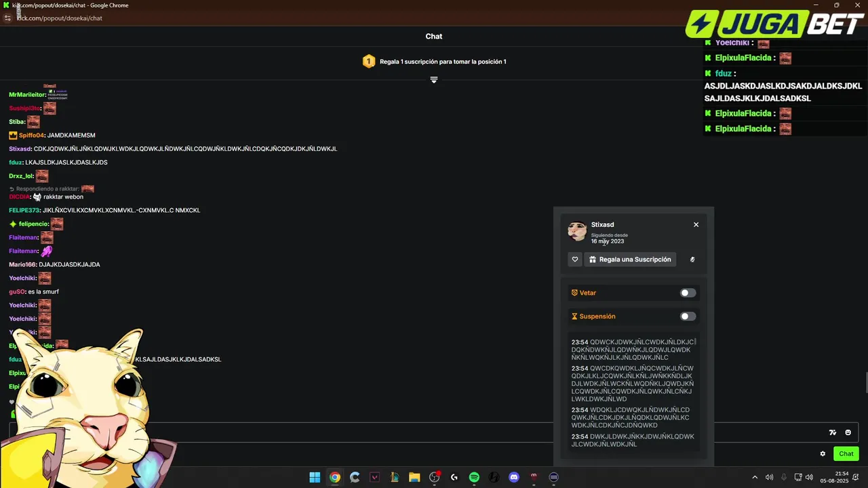Click Spiffo04 crown badge icon
Image resolution: width=868 pixels, height=488 pixels.
click(13, 136)
